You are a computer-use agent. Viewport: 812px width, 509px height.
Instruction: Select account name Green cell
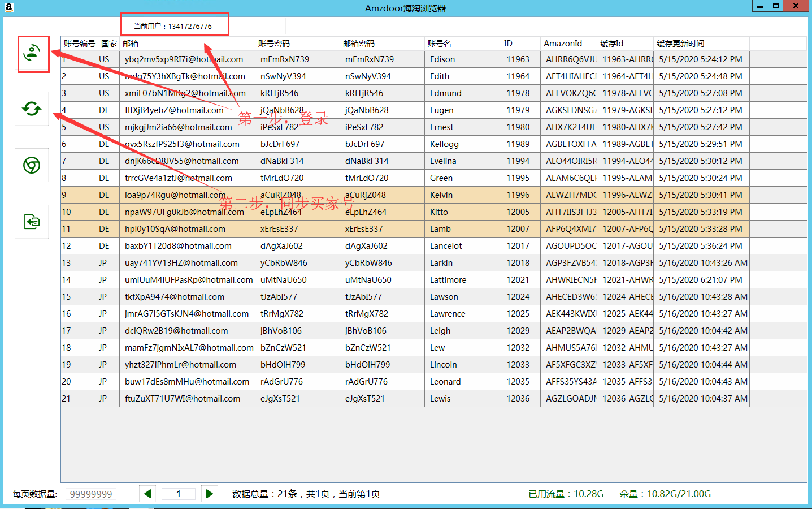tap(463, 178)
